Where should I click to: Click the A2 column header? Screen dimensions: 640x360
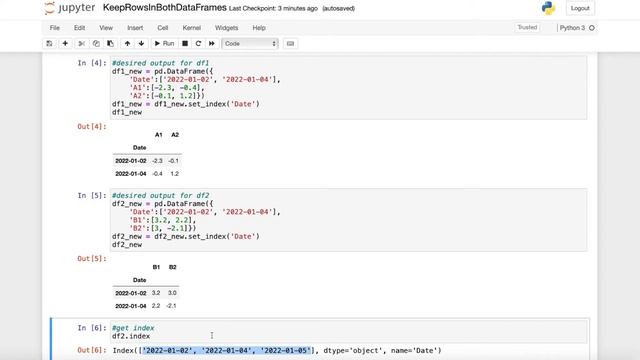click(x=175, y=135)
